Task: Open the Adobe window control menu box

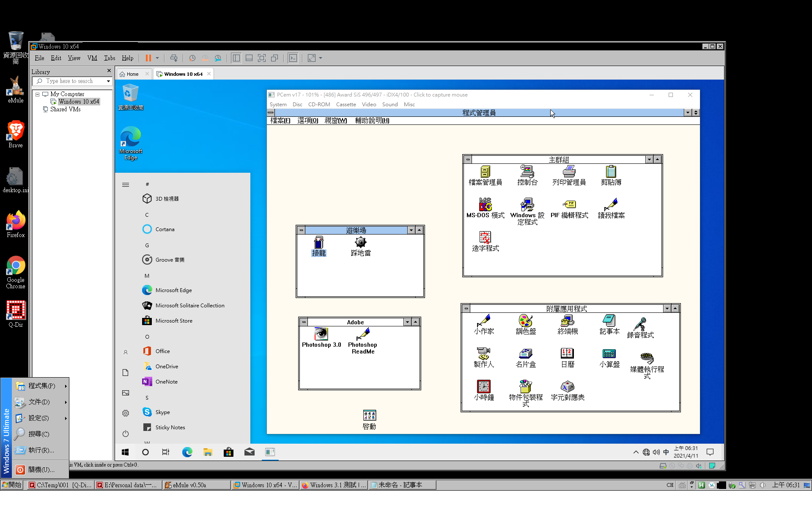Action: tap(304, 322)
